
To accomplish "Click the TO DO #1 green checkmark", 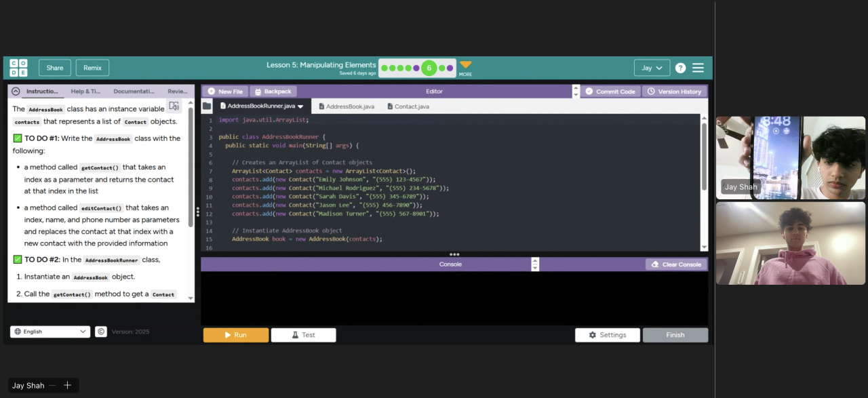I will 18,138.
